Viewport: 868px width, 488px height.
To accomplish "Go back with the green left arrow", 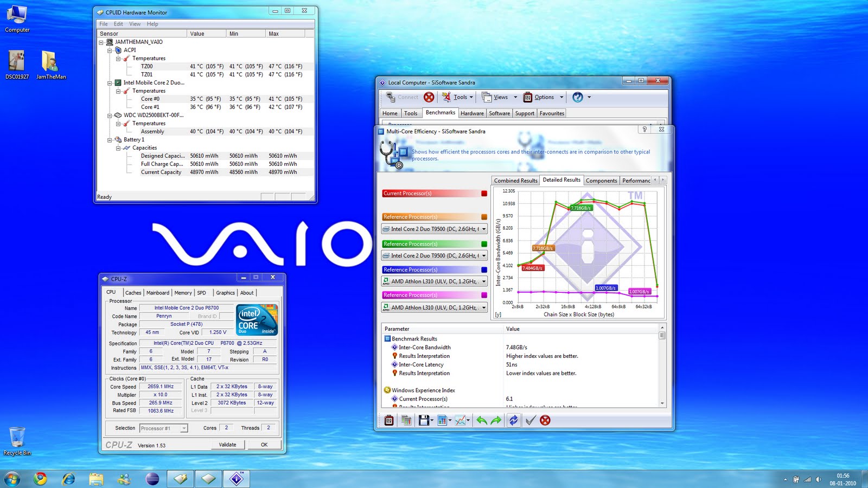I will click(x=481, y=420).
